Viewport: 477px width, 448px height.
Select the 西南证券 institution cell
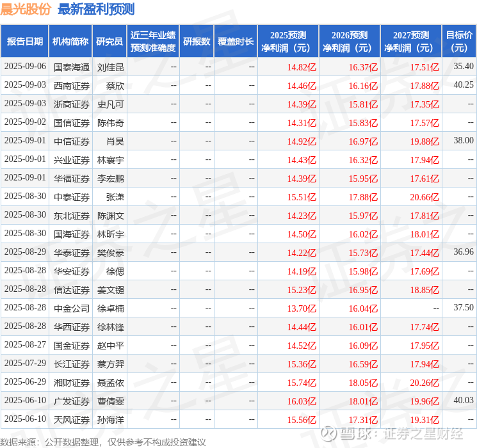(x=72, y=86)
